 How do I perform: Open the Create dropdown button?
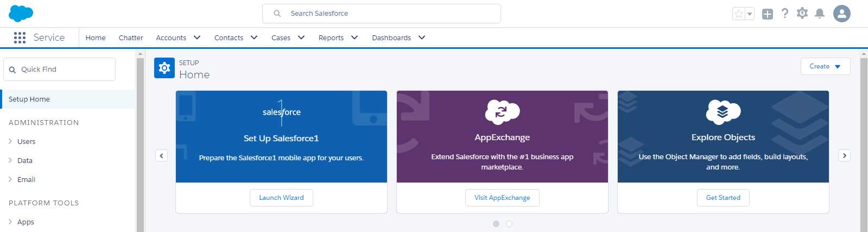(825, 66)
